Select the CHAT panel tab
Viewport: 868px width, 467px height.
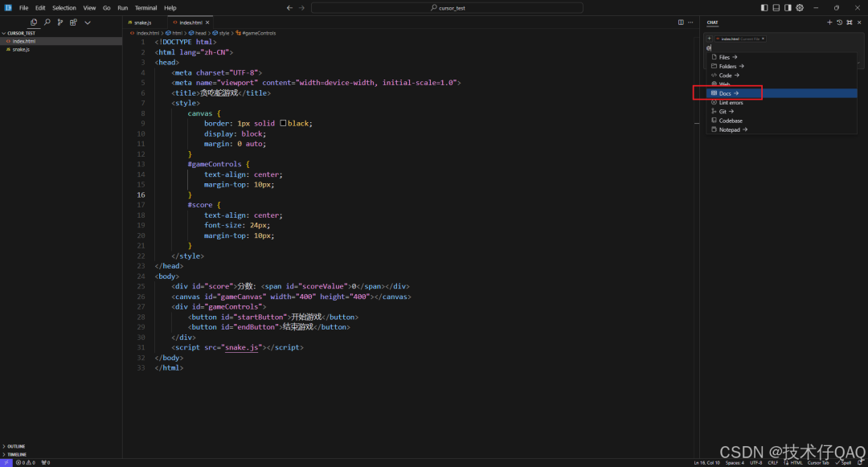[712, 23]
